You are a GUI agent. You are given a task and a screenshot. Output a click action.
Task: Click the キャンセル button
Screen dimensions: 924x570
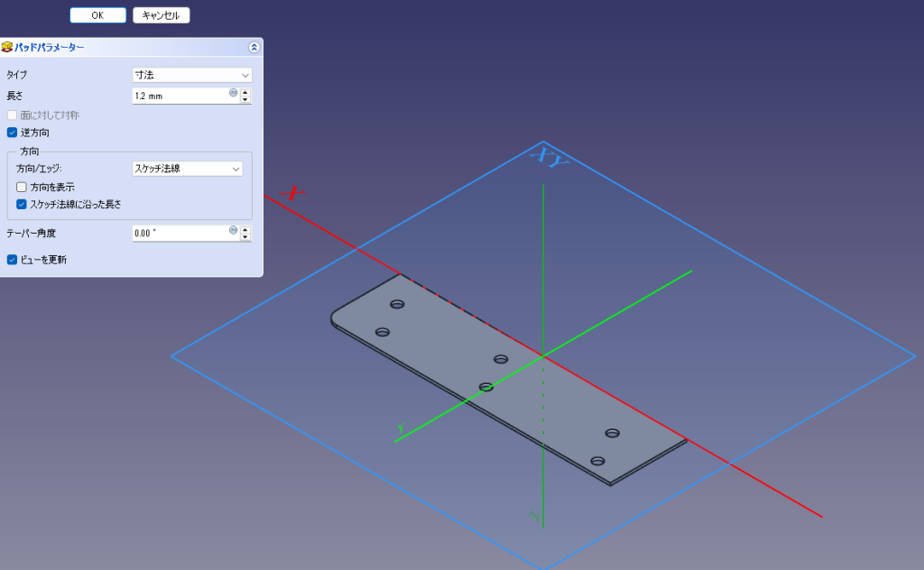coord(161,15)
